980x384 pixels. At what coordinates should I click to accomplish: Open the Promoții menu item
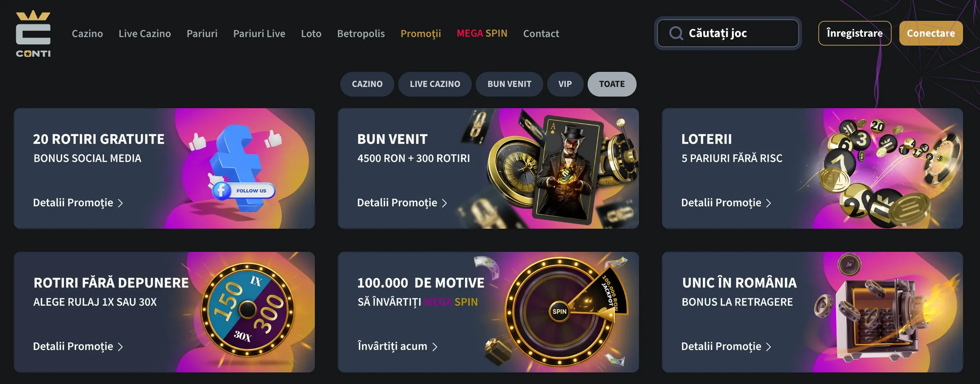pos(421,34)
